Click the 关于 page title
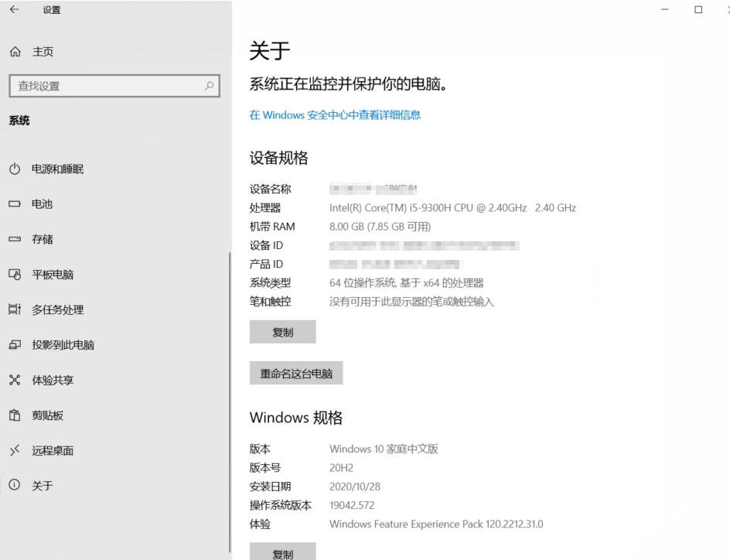Screen dimensions: 730x560 pos(270,50)
